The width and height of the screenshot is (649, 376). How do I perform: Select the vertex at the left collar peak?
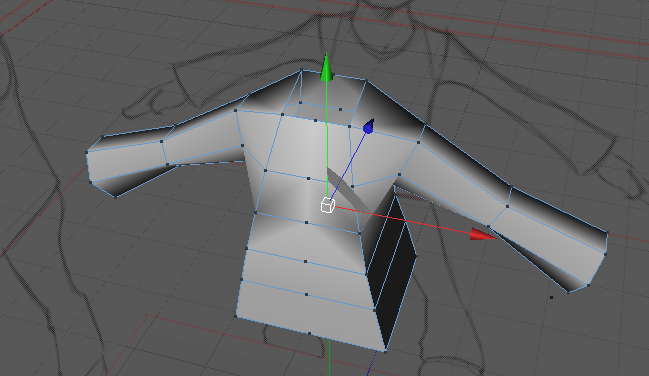(302, 70)
